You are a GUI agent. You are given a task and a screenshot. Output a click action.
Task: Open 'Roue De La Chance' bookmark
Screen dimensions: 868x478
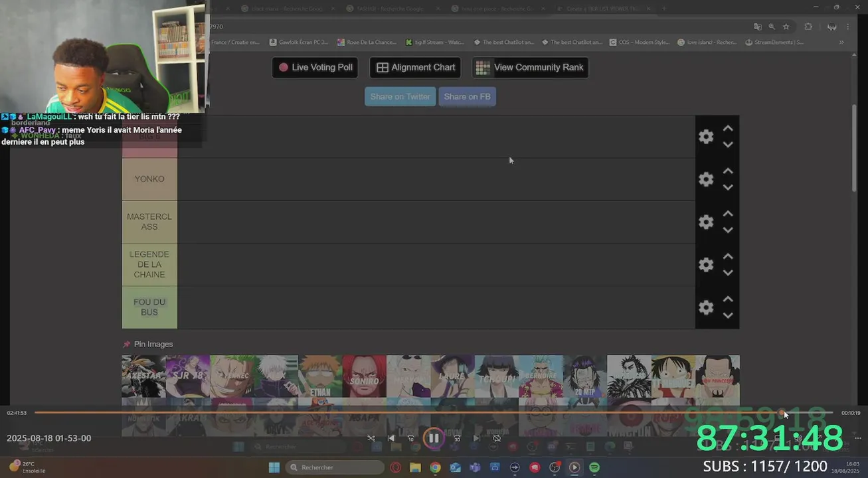pyautogui.click(x=367, y=42)
